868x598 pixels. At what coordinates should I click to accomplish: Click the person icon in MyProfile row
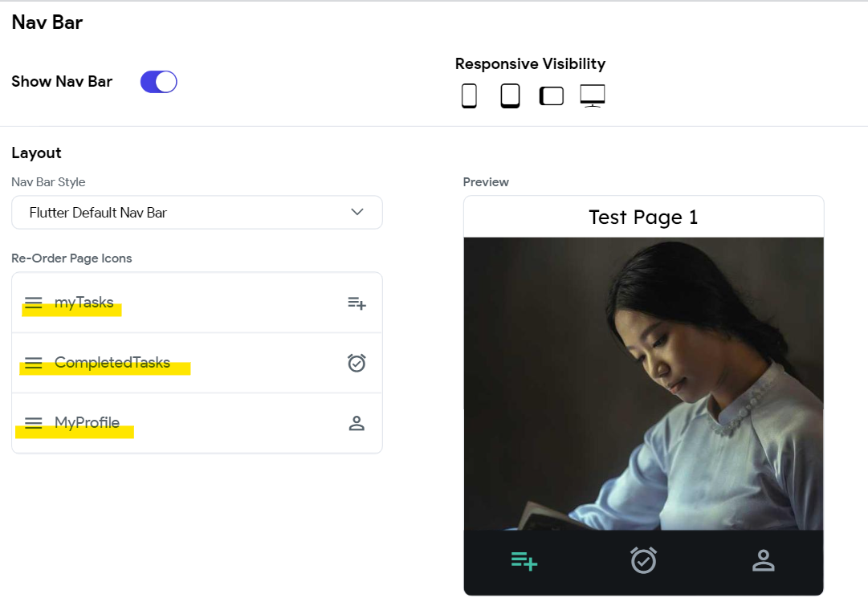click(x=357, y=423)
